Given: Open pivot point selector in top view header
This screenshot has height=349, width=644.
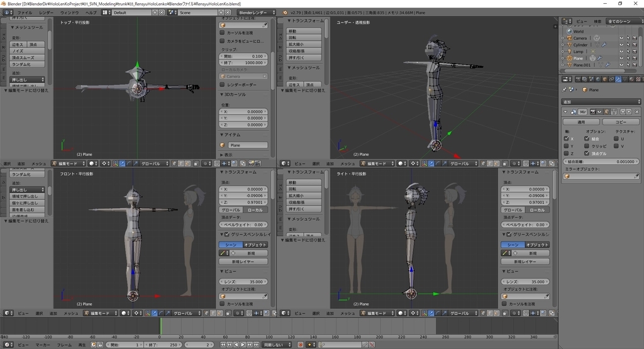Looking at the screenshot, I should (x=106, y=163).
